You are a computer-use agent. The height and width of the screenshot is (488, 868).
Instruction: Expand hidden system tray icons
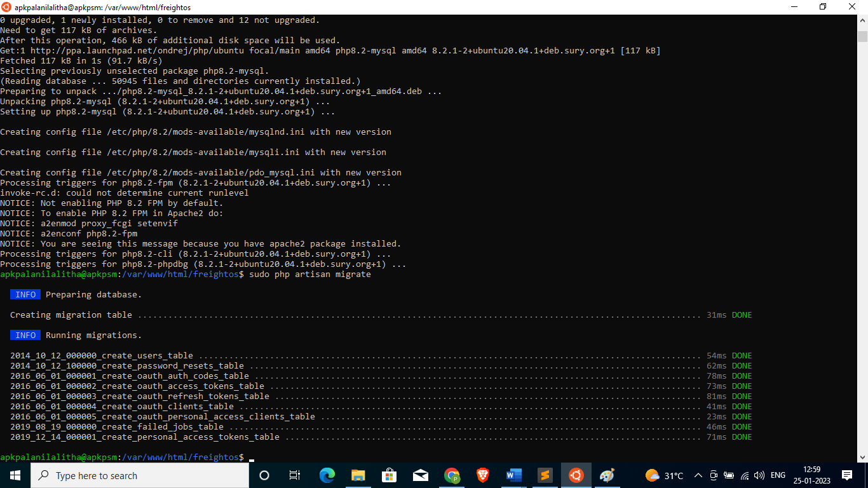click(x=698, y=475)
